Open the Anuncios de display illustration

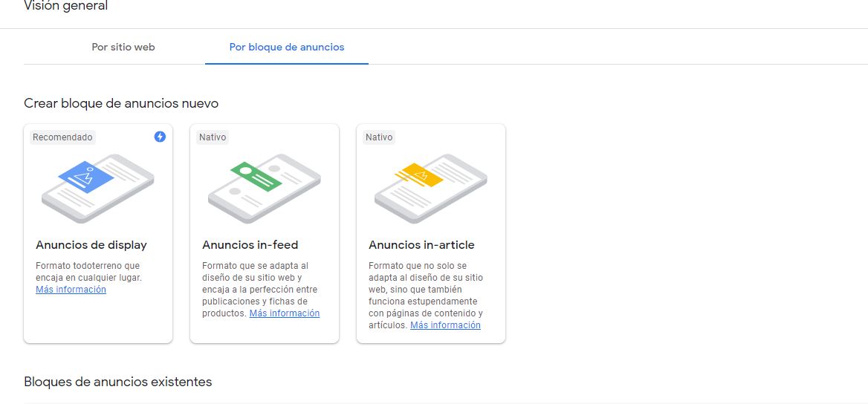[x=98, y=188]
